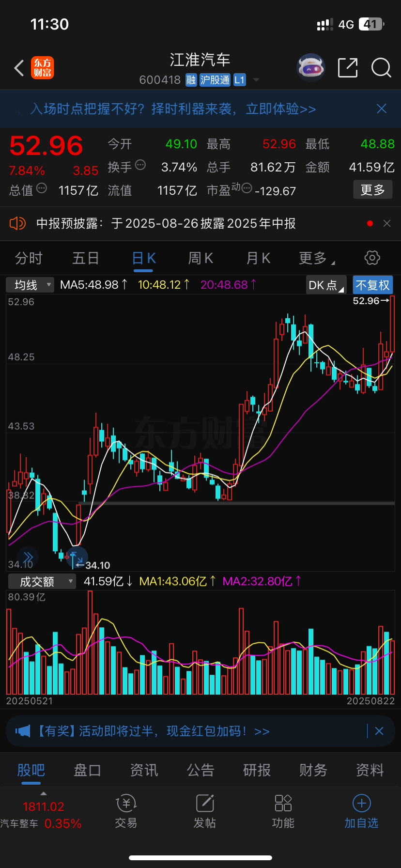
Task: Tap the speaker announcement icon
Action: [x=17, y=223]
